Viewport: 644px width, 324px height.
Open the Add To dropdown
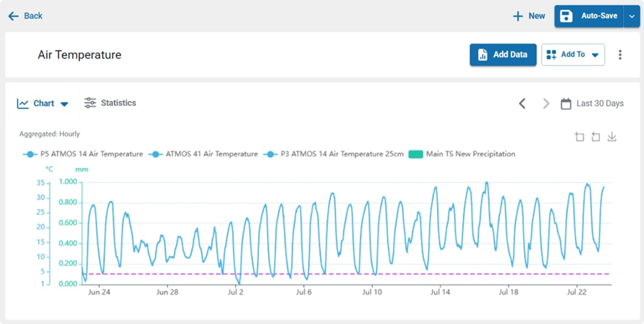point(573,55)
